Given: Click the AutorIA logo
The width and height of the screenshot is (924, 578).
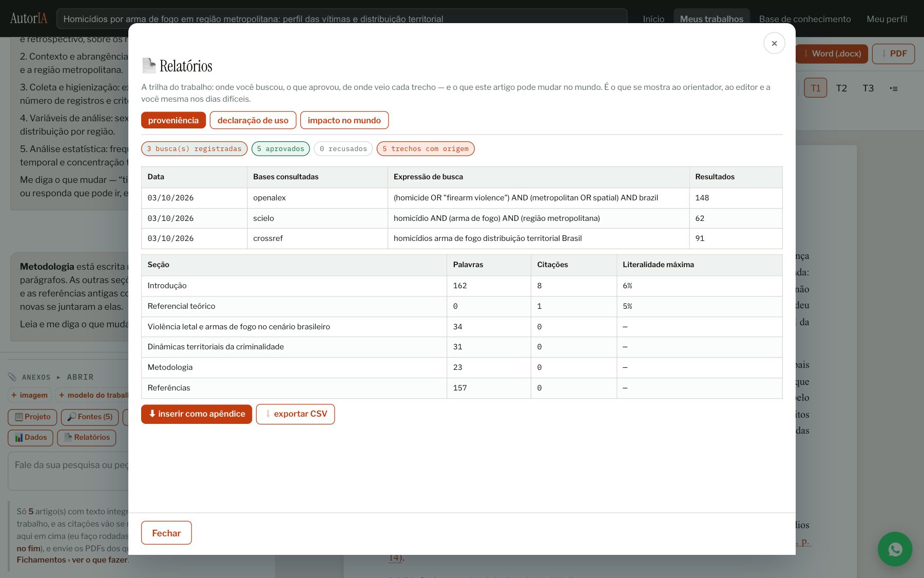Looking at the screenshot, I should click(x=29, y=18).
